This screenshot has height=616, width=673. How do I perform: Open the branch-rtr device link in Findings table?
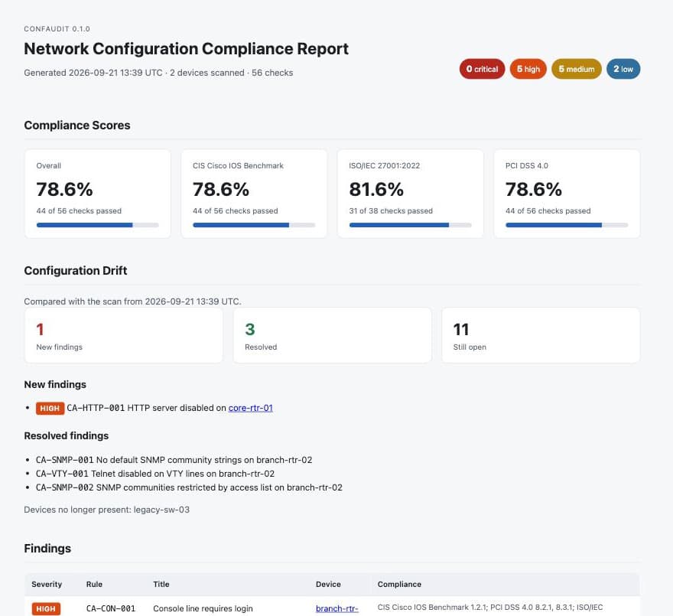tap(337, 608)
